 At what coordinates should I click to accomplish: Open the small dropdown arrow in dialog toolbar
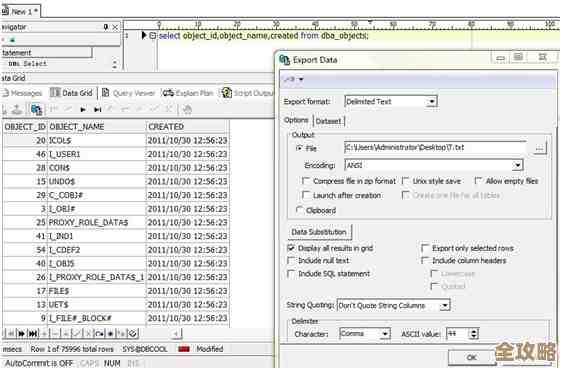301,79
